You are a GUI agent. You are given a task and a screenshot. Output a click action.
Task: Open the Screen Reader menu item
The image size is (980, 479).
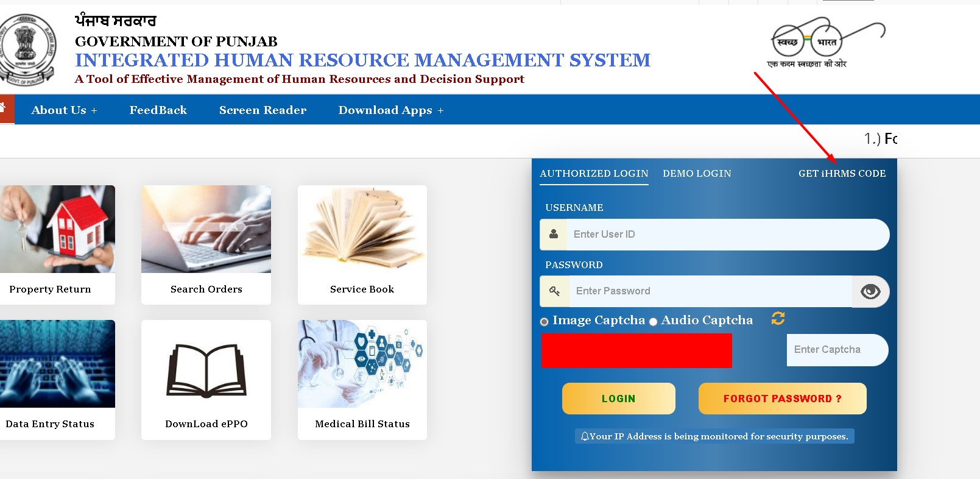pos(263,110)
